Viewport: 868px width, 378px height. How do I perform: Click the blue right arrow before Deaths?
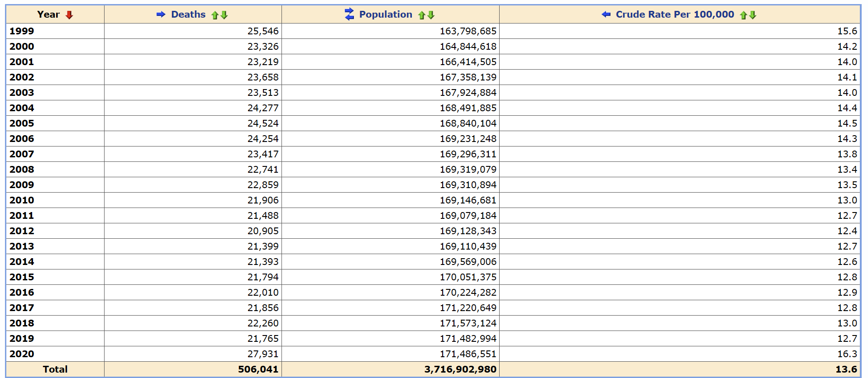(161, 14)
